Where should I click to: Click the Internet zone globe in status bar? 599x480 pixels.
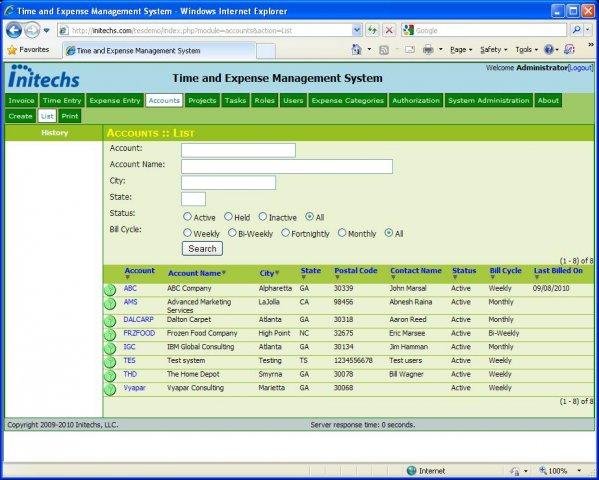(411, 471)
